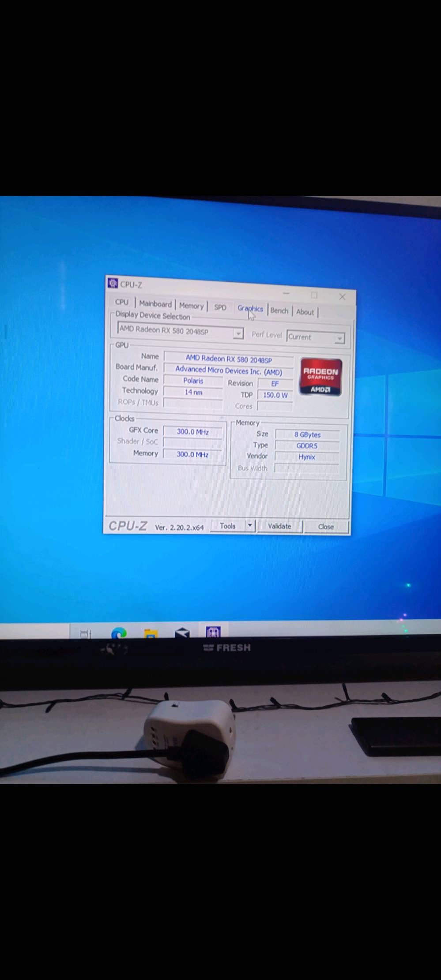Viewport: 441px width, 980px height.
Task: Switch to the Bench tab
Action: click(x=279, y=310)
